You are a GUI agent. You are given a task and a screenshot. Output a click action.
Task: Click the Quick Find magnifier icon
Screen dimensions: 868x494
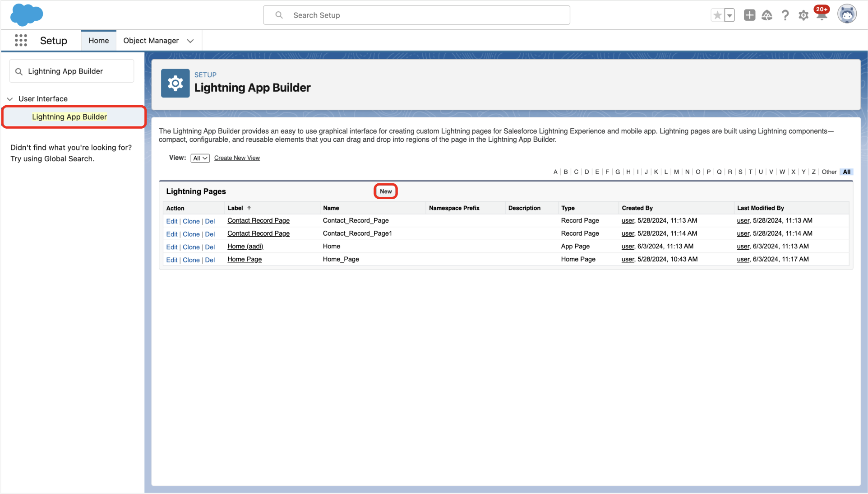click(x=18, y=71)
